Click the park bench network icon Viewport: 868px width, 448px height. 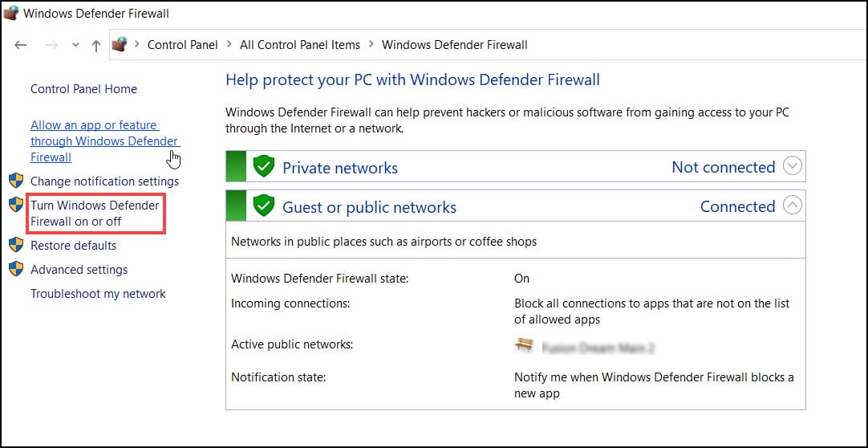(x=524, y=345)
